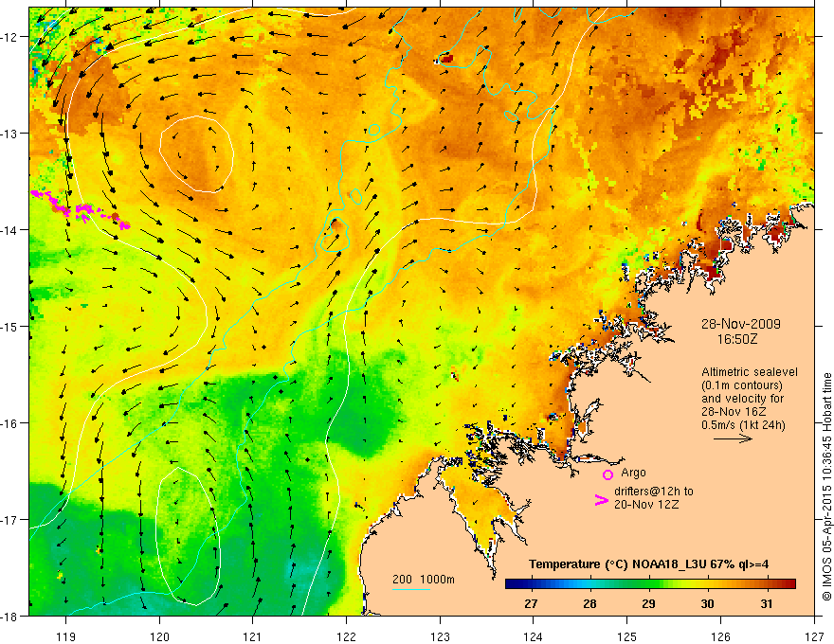
Task: Click the '200 1000m' depth label
Action: point(424,580)
